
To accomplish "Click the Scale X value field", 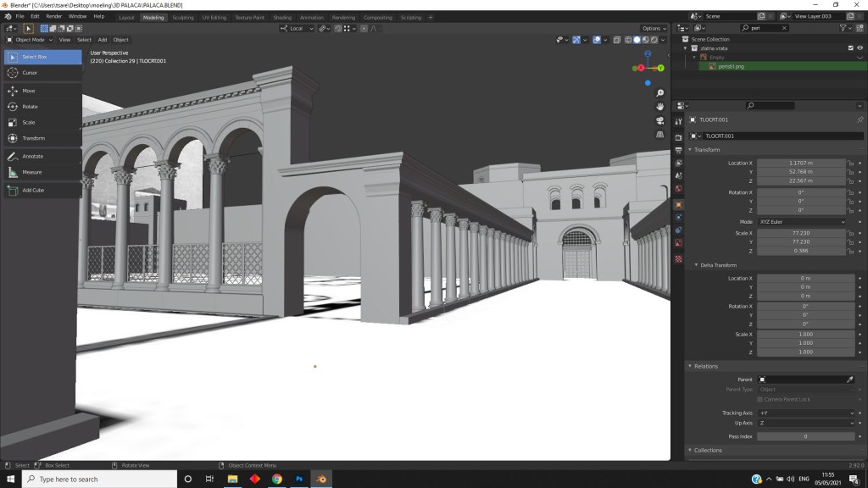I will click(x=801, y=233).
